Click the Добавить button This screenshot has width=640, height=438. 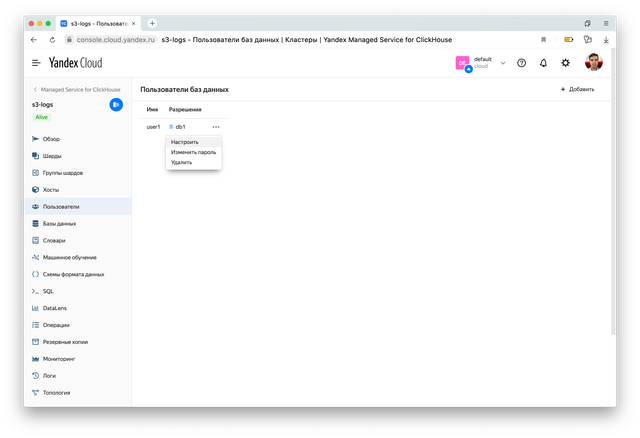577,90
